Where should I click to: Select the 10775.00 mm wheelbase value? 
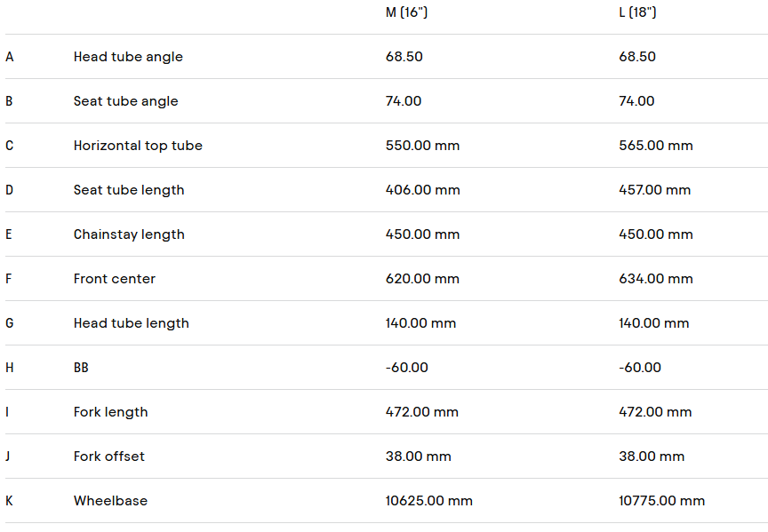(x=662, y=501)
